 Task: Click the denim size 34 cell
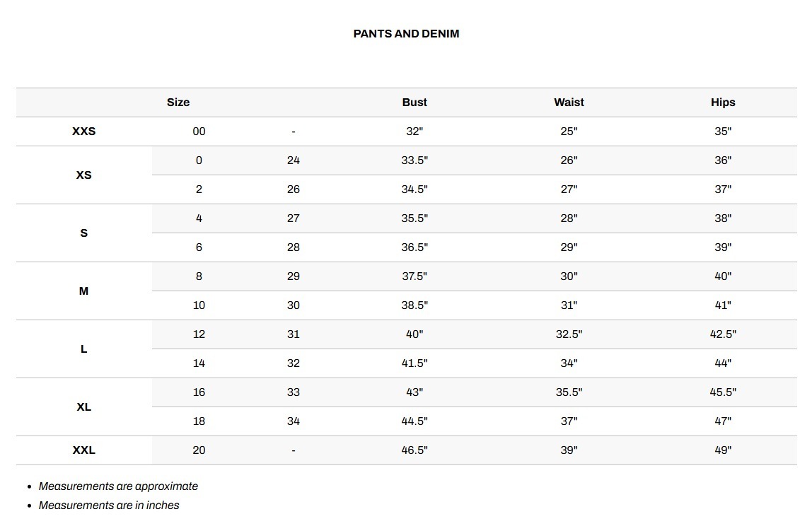pos(293,421)
